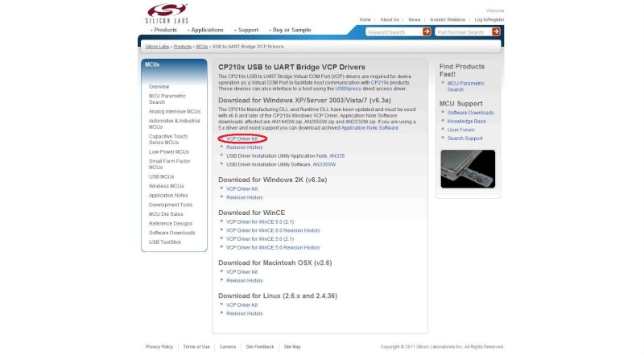644x356 pixels.
Task: Open Search Support link
Action: pos(464,139)
